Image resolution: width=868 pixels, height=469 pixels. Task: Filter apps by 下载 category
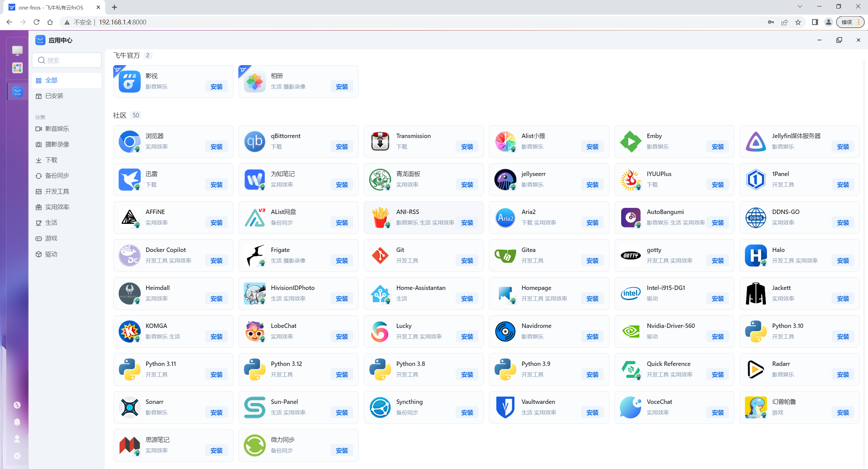[66, 160]
